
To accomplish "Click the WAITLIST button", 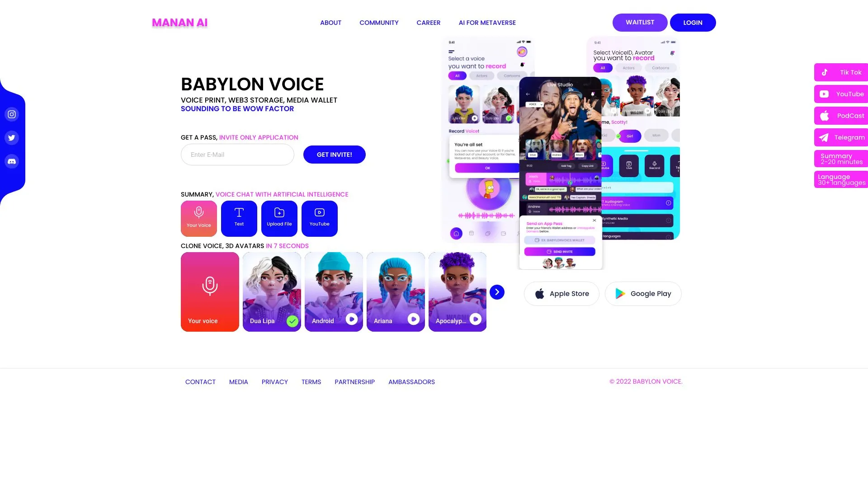I will point(640,23).
